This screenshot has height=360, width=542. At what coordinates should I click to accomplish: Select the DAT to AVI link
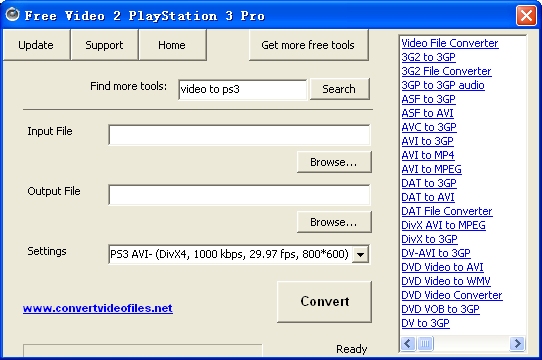coord(428,197)
